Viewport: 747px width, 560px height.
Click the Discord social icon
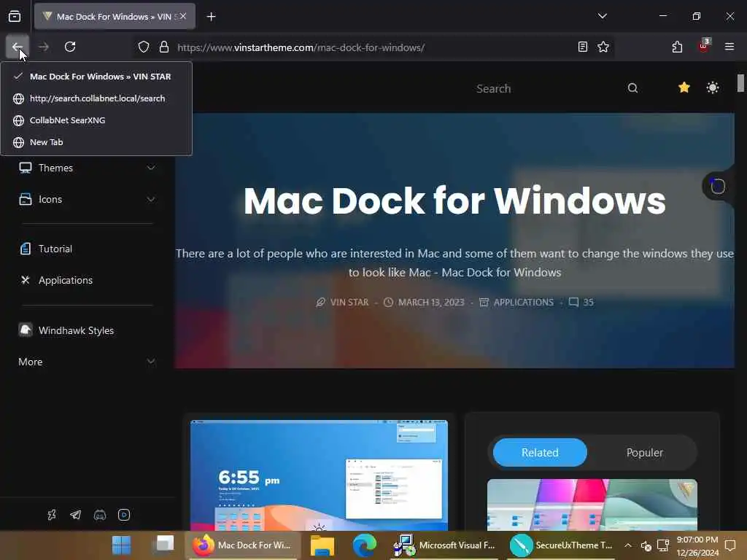click(99, 515)
